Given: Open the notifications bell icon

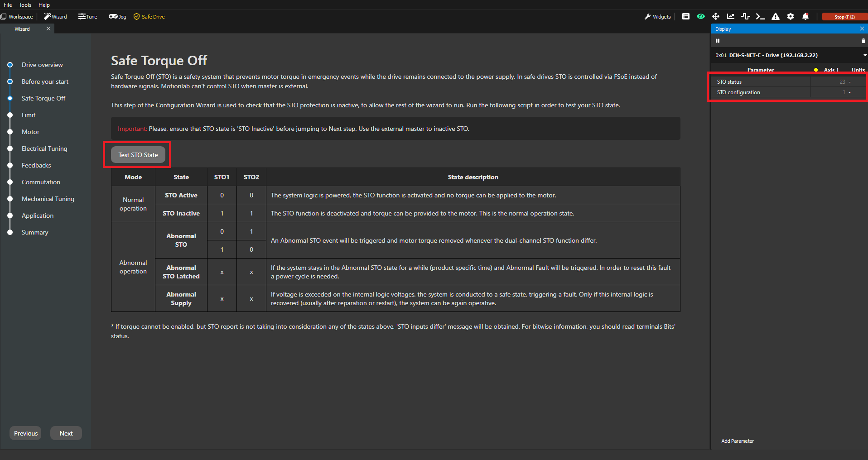Looking at the screenshot, I should point(805,17).
